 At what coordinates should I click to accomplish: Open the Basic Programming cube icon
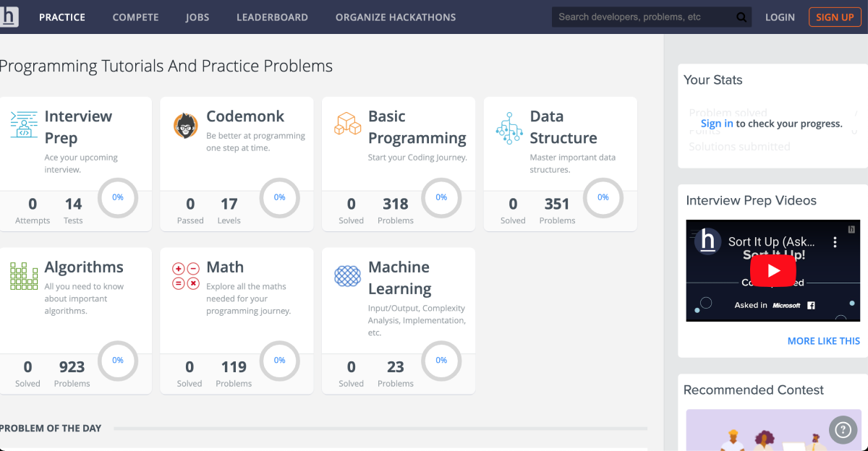pos(348,124)
